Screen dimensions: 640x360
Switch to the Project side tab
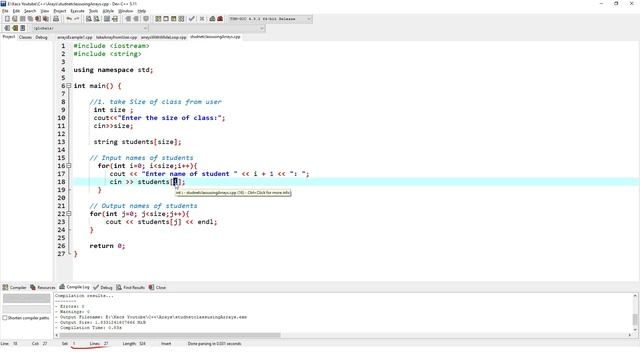(9, 37)
